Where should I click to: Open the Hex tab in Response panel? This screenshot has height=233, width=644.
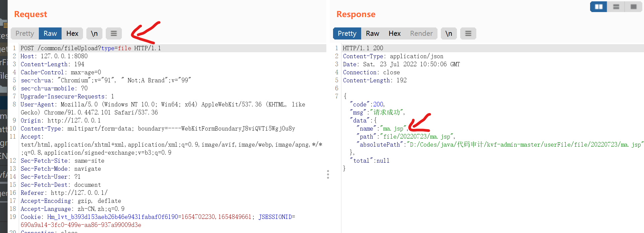[395, 33]
